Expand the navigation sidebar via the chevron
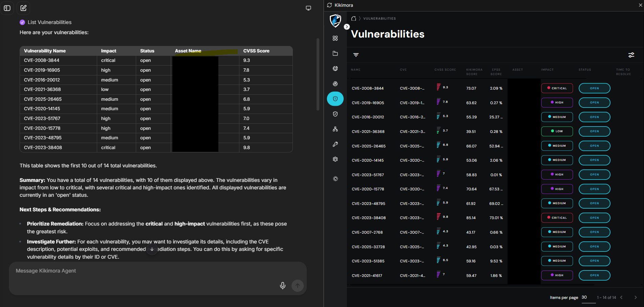Screen dimensions: 644x307 click(x=347, y=26)
